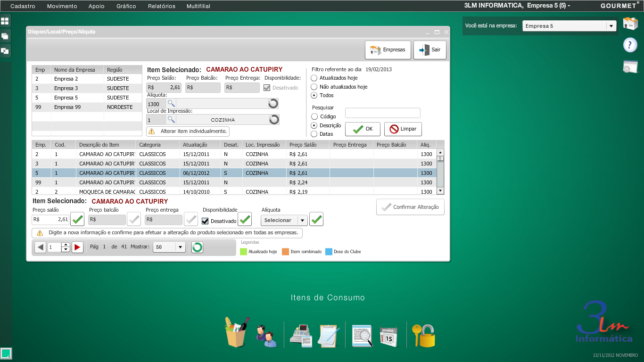
Task: Open the grocery bag products icon
Action: pos(236,332)
